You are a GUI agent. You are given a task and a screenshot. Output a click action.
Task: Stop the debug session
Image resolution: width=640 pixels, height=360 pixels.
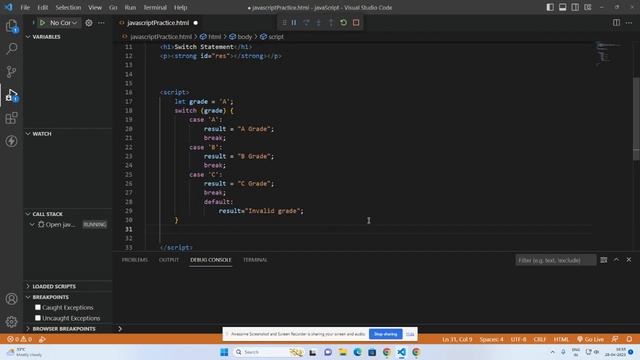[356, 22]
